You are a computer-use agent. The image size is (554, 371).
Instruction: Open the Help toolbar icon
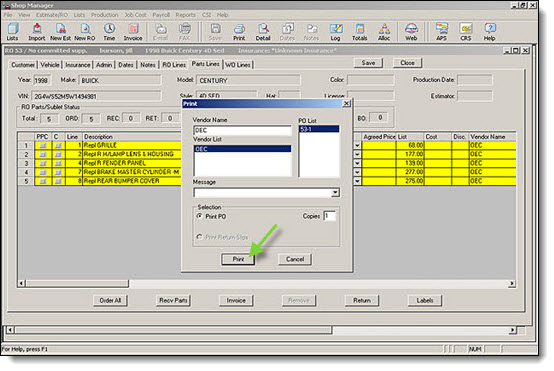(x=490, y=32)
